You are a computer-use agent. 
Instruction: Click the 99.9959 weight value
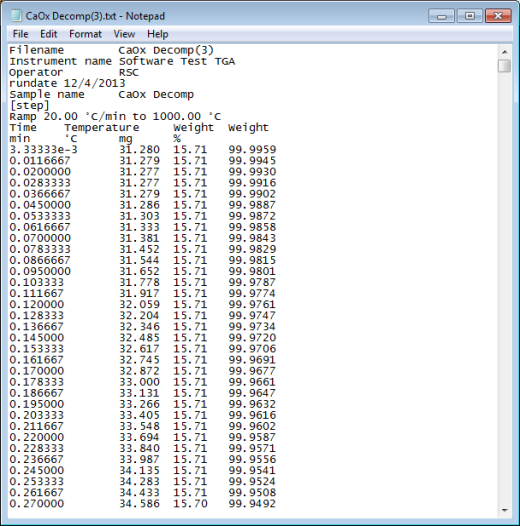click(x=253, y=150)
